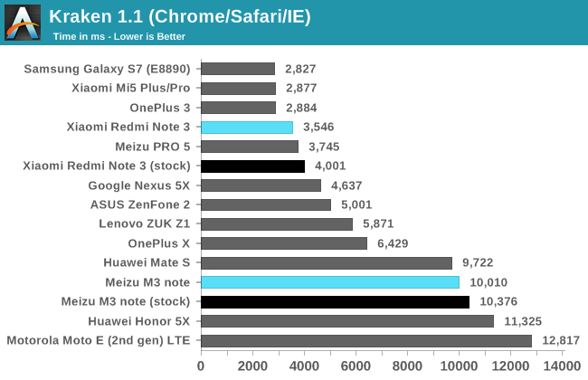The image size is (588, 380).
Task: Click the Meizu M3 note (stock) label
Action: tap(126, 301)
